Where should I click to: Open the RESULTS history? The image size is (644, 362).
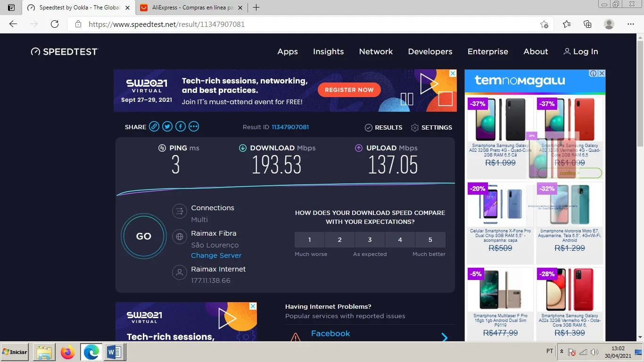coord(383,128)
